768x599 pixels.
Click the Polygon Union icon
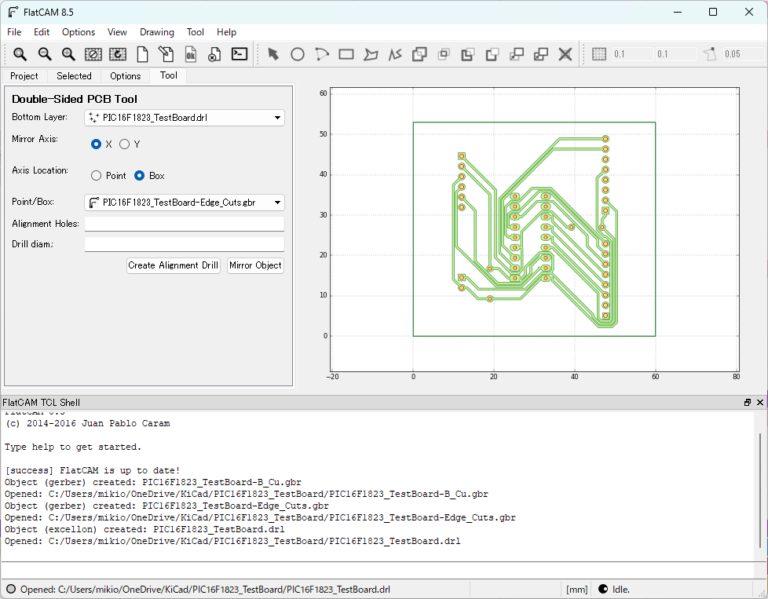tap(419, 54)
